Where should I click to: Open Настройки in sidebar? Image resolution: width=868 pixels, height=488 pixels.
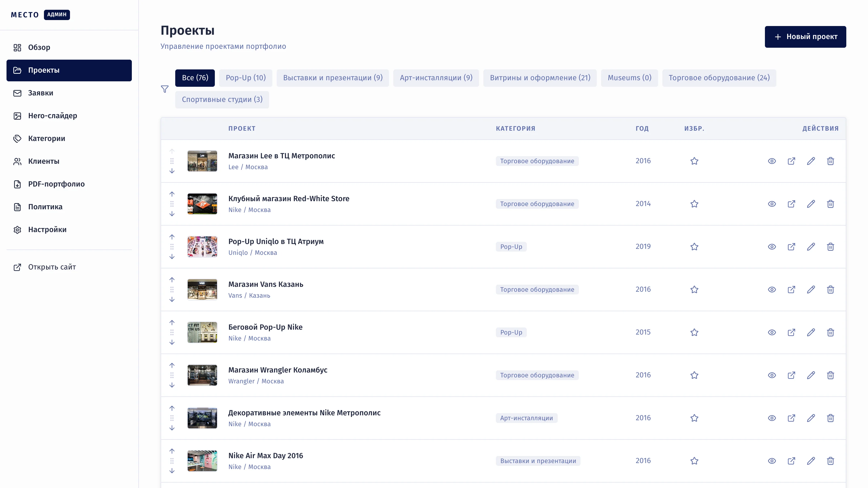pyautogui.click(x=69, y=230)
